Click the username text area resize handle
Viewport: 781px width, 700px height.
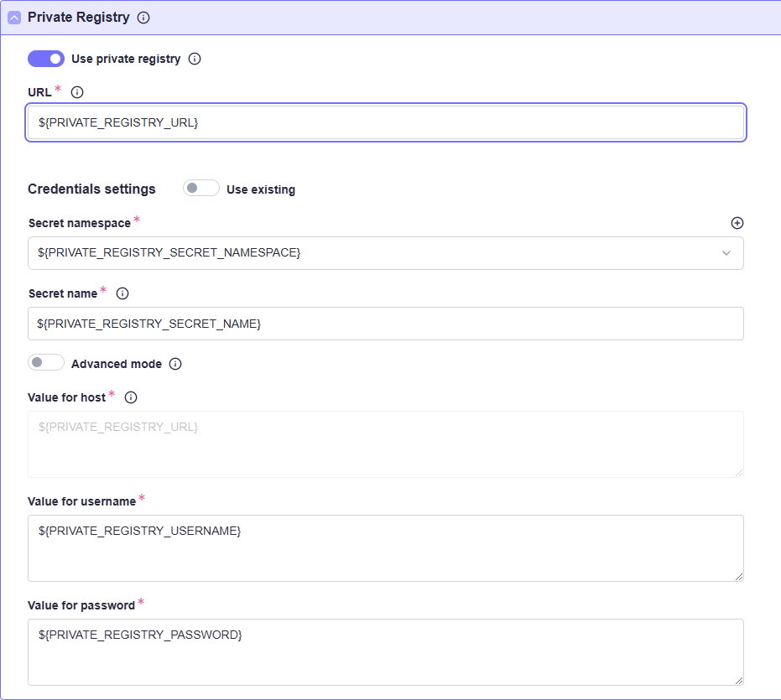click(739, 577)
